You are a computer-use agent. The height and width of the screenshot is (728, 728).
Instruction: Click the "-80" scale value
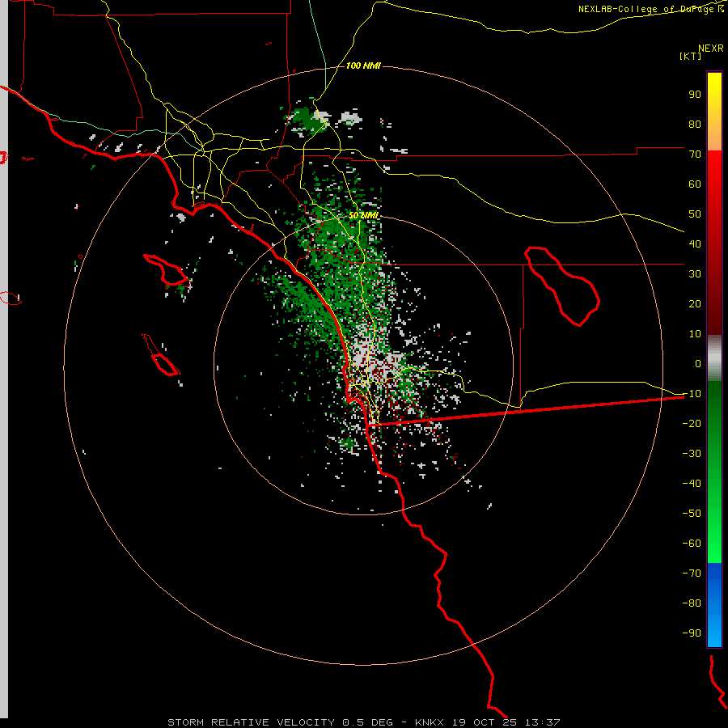tap(692, 603)
